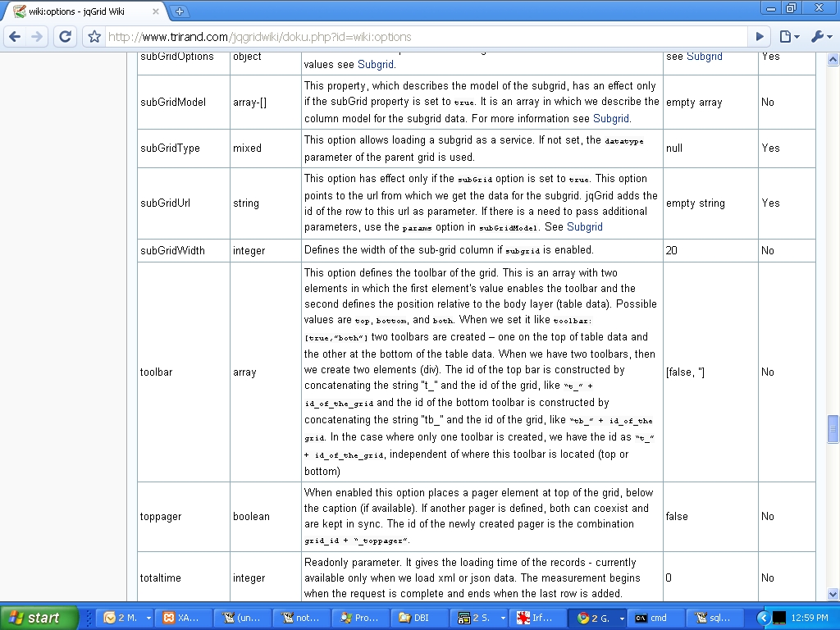Close the wiki:options tab
Viewport: 840px width, 630px height.
[155, 11]
